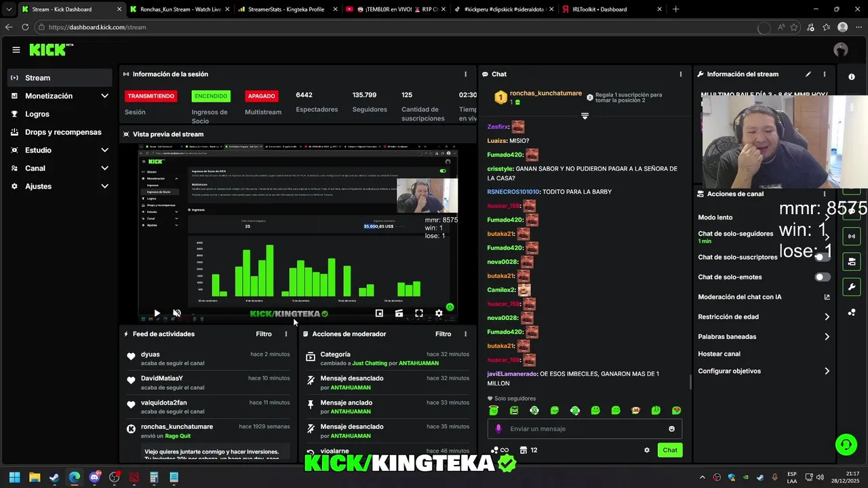Image resolution: width=868 pixels, height=488 pixels.
Task: Switch to IRLToolkit Dashboard browser tab
Action: (x=610, y=9)
